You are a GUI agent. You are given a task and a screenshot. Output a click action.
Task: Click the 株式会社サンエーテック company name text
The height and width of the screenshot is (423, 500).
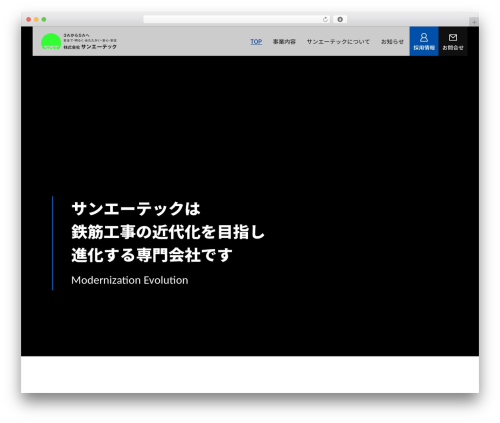90,47
